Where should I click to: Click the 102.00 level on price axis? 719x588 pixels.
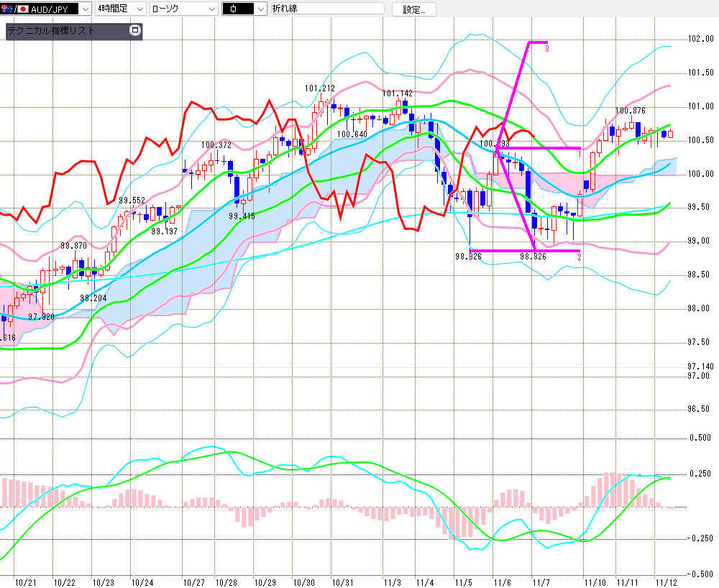pyautogui.click(x=700, y=39)
